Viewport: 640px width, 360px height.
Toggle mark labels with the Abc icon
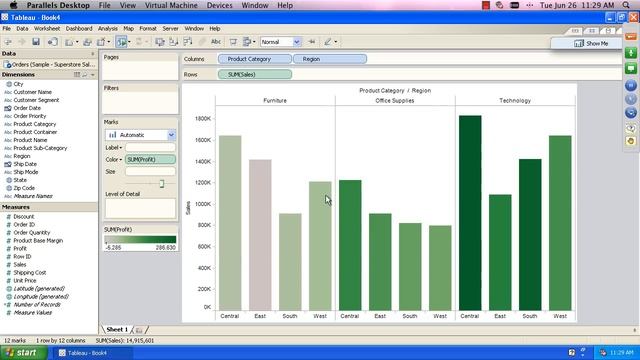pyautogui.click(x=216, y=42)
